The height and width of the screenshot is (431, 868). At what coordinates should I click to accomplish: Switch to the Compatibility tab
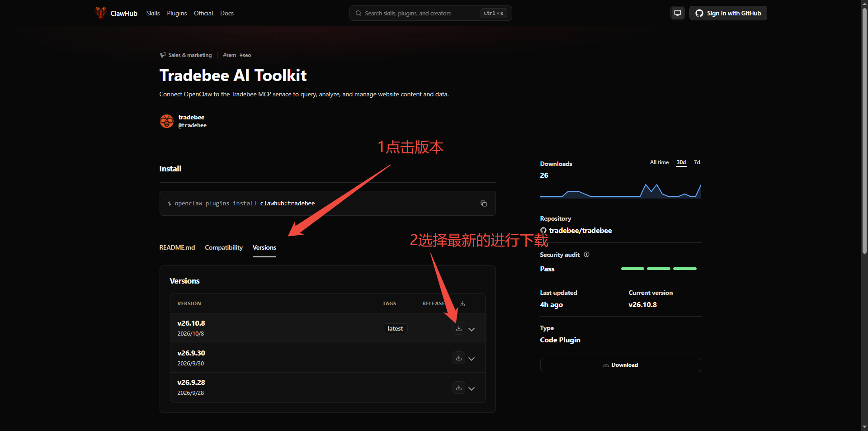[x=224, y=247]
